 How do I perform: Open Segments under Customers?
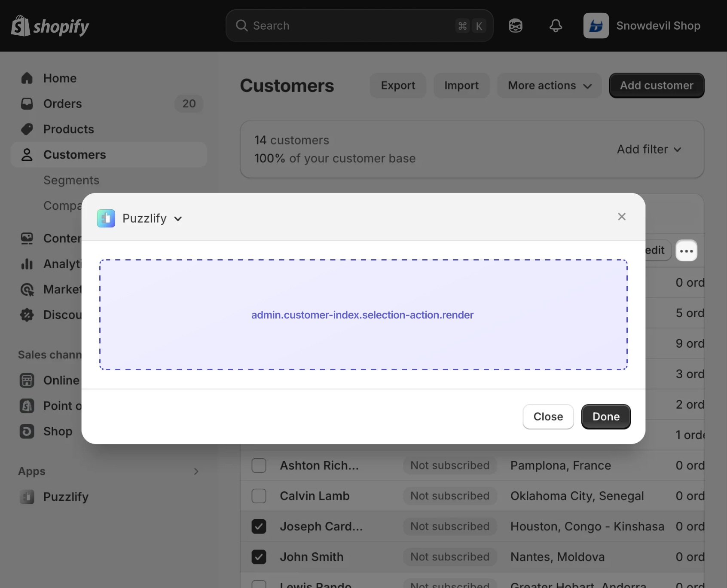(x=71, y=180)
